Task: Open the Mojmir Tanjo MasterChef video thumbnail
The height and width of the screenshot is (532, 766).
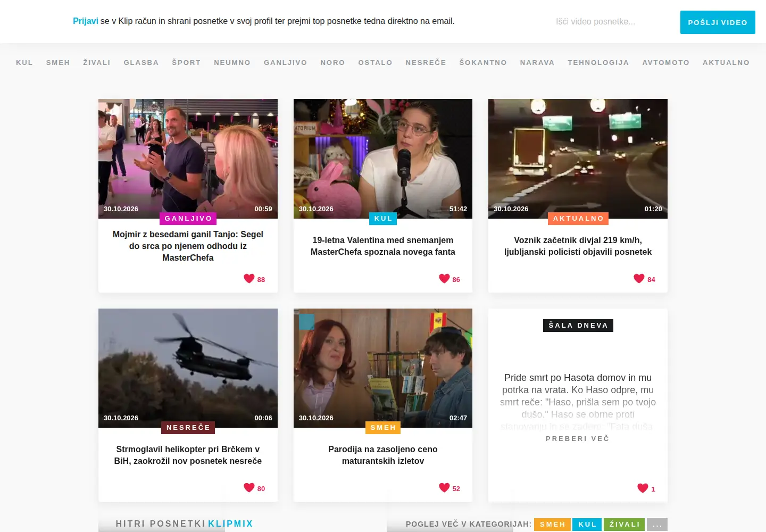Action: [188, 159]
